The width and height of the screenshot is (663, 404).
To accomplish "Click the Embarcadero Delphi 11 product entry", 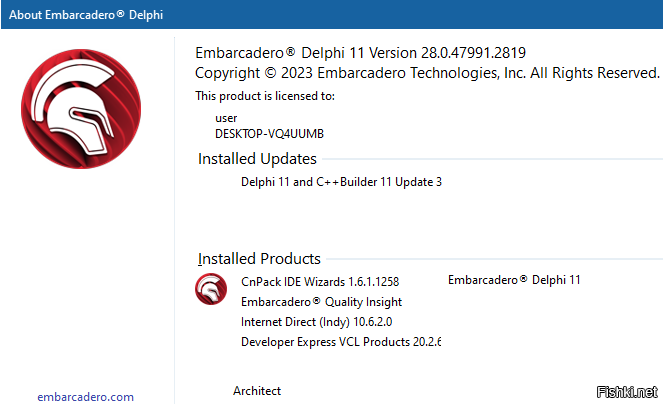I will [514, 280].
